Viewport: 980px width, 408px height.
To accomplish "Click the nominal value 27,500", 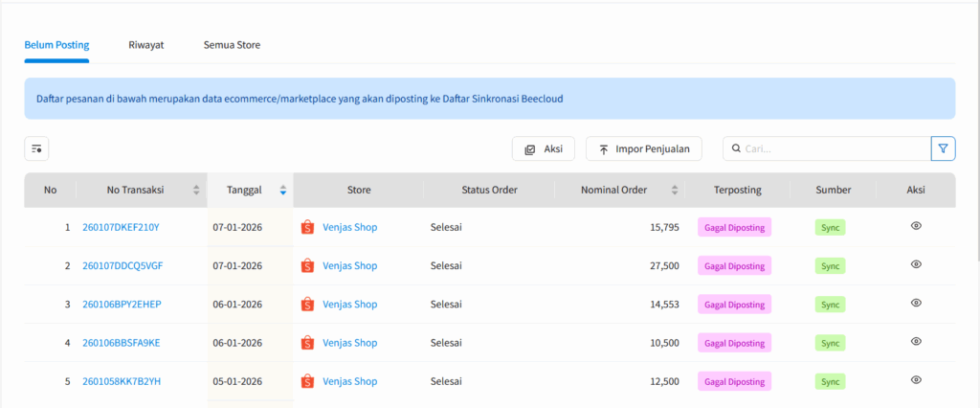I will [x=664, y=266].
